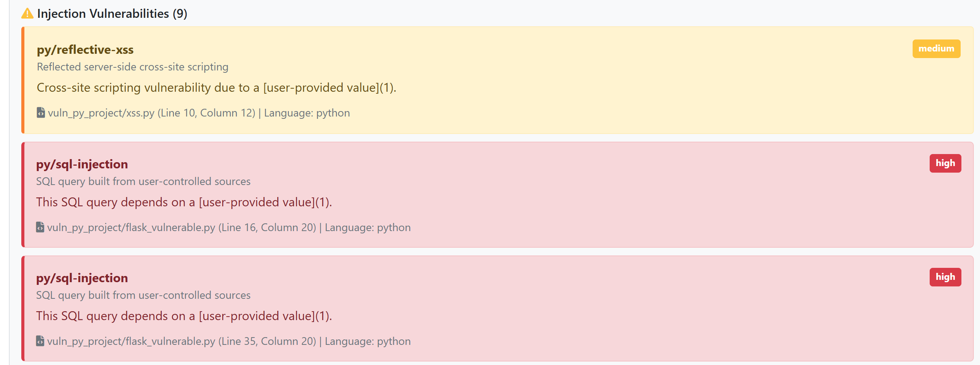
Task: Open the vuln_py_project/xss.py file location
Action: click(x=151, y=113)
